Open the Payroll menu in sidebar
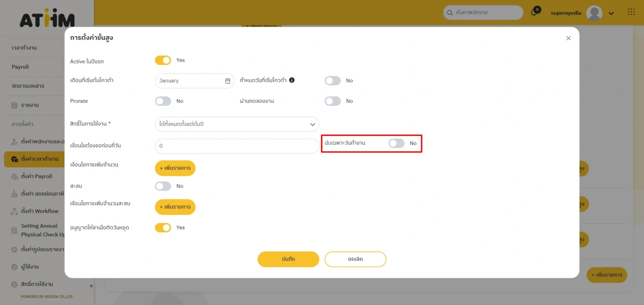The height and width of the screenshot is (305, 644). (x=20, y=67)
